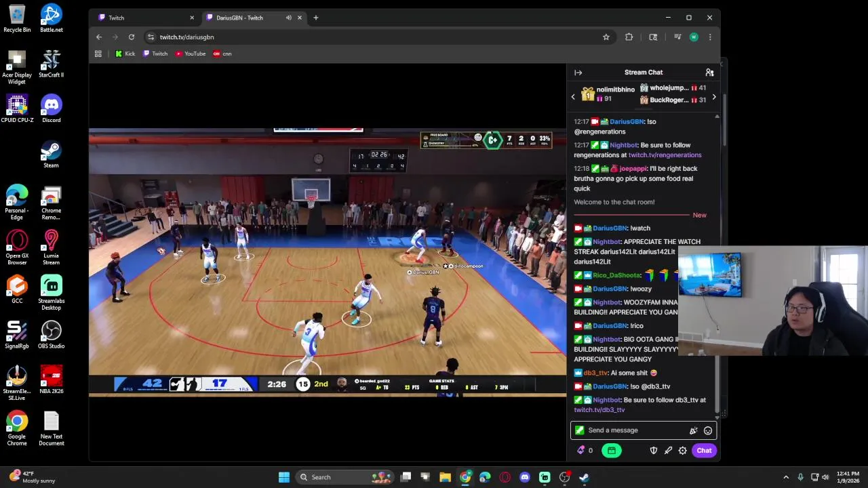Show hidden system tray icons

[x=786, y=477]
